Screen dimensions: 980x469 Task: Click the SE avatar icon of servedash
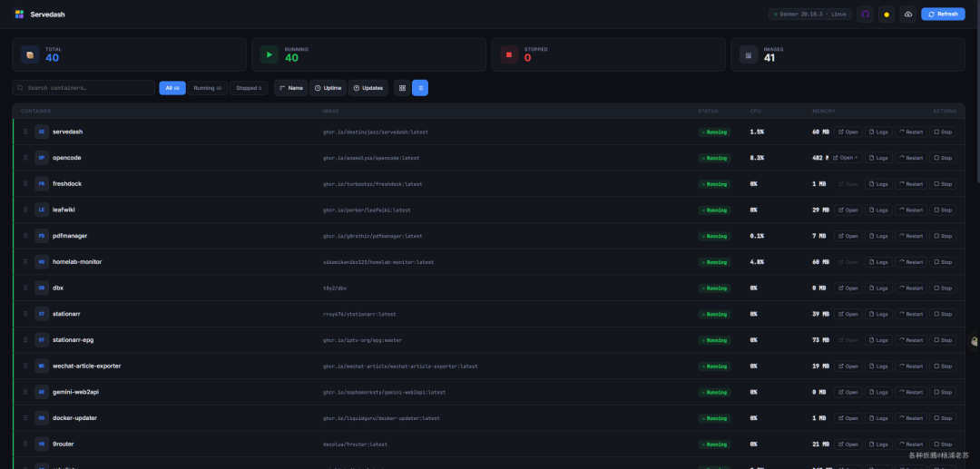41,132
